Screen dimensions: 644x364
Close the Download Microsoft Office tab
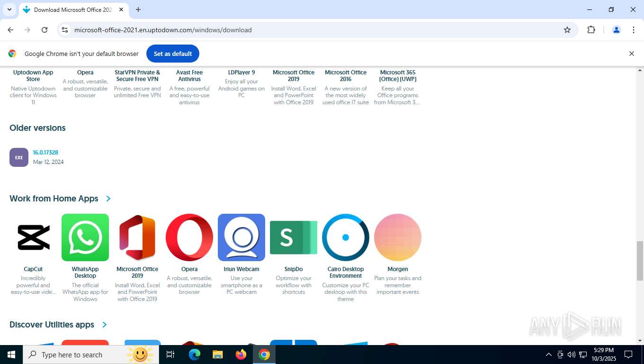121,9
